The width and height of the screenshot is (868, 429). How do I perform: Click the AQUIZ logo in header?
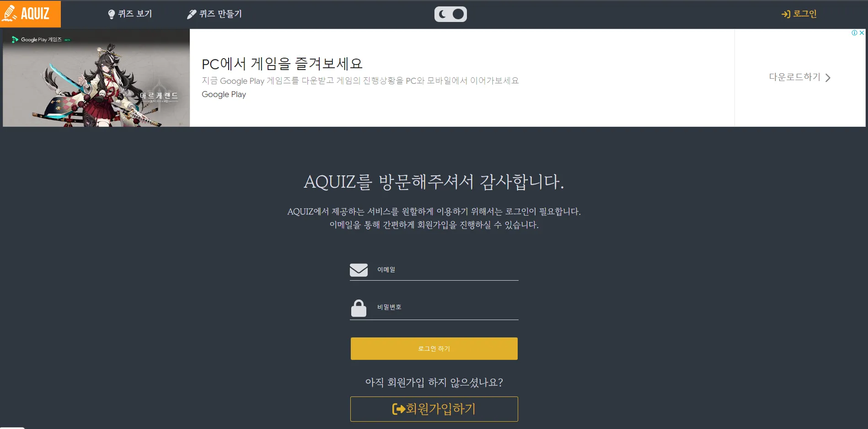[x=30, y=14]
